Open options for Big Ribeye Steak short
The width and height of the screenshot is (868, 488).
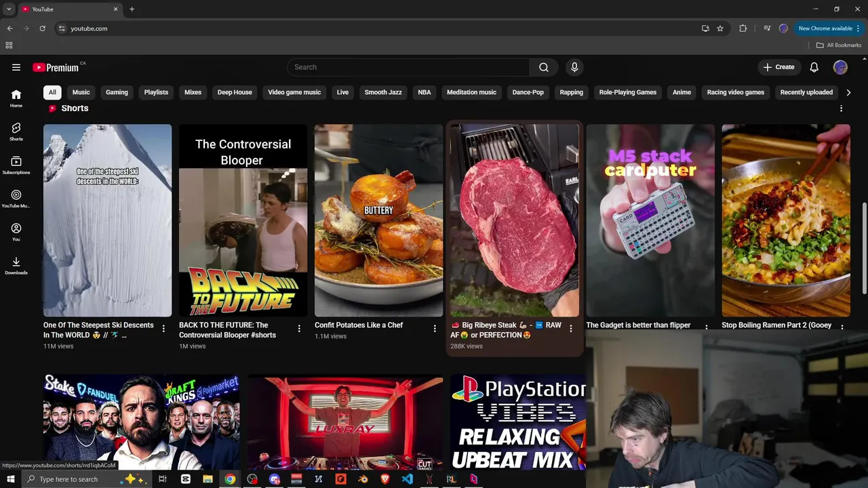tap(571, 329)
